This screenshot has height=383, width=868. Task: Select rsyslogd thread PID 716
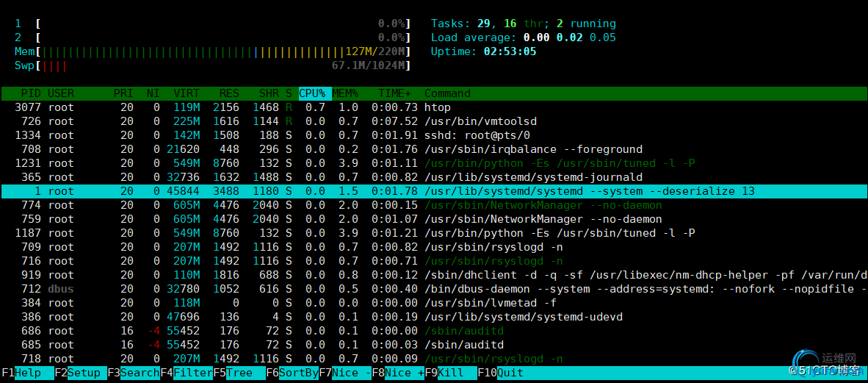pos(434,261)
